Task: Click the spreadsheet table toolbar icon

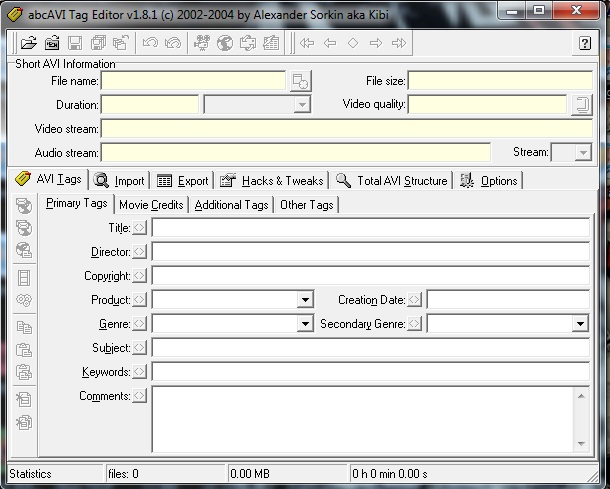Action: pyautogui.click(x=271, y=43)
